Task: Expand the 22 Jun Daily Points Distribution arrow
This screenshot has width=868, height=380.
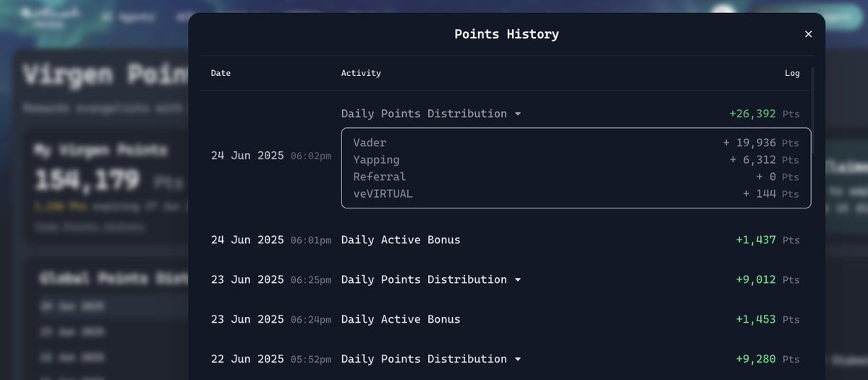Action: click(x=517, y=360)
